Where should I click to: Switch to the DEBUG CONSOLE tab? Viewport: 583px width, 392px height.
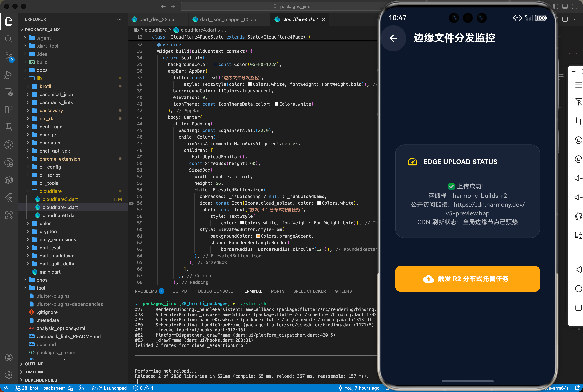(215, 291)
